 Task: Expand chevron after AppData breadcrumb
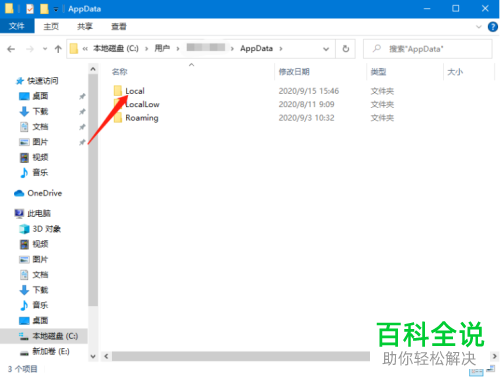tap(281, 49)
